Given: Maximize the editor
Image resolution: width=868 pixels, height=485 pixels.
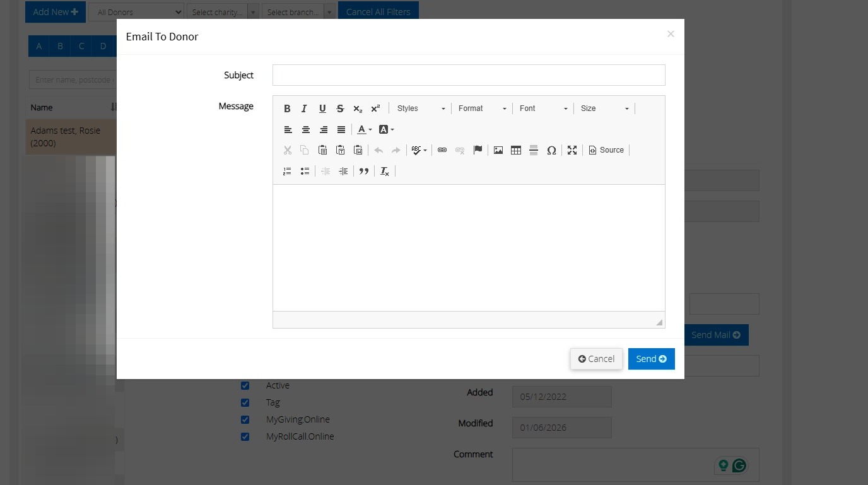Looking at the screenshot, I should (572, 150).
